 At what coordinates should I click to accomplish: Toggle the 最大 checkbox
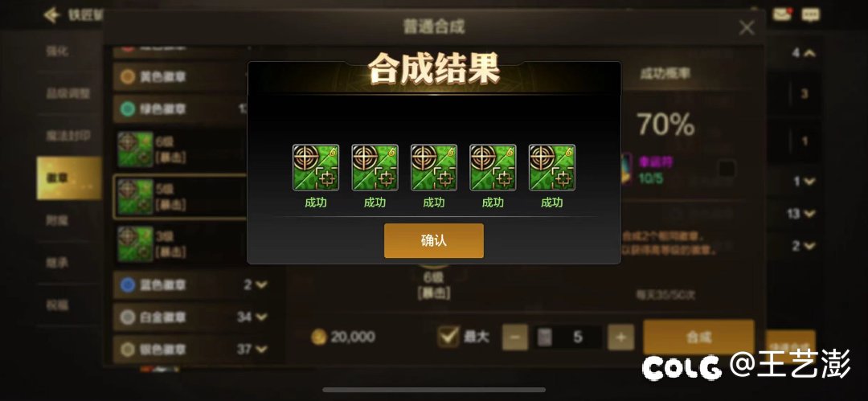tap(448, 337)
